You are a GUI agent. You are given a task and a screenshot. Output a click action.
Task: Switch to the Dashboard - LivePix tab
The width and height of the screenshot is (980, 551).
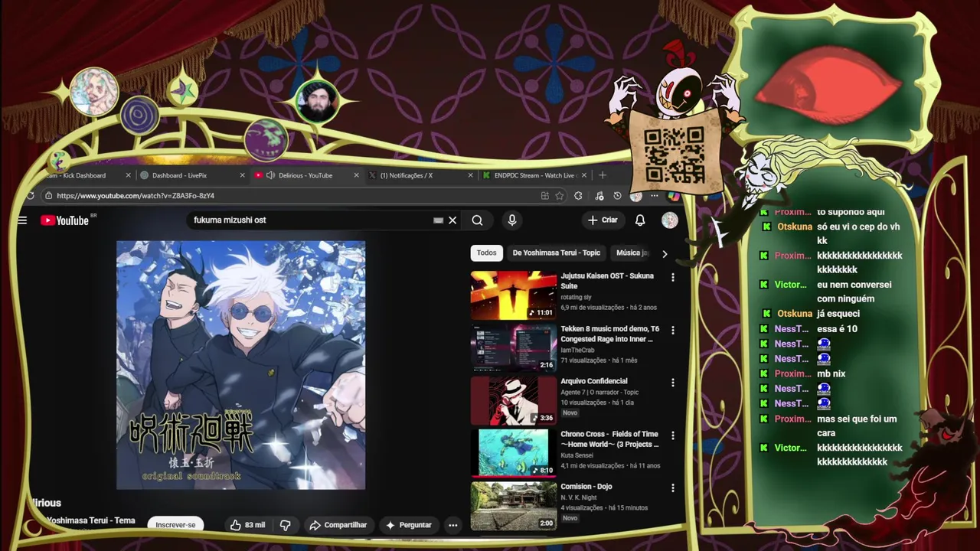193,175
